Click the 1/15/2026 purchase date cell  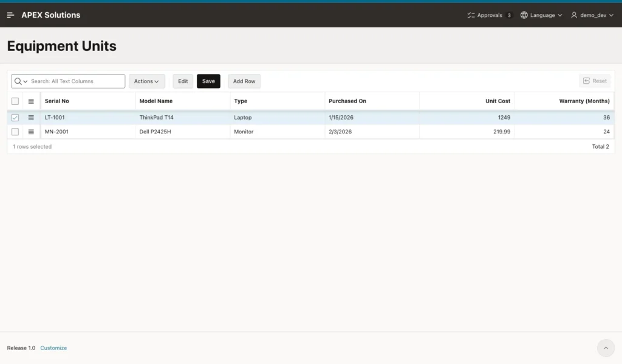(372, 118)
